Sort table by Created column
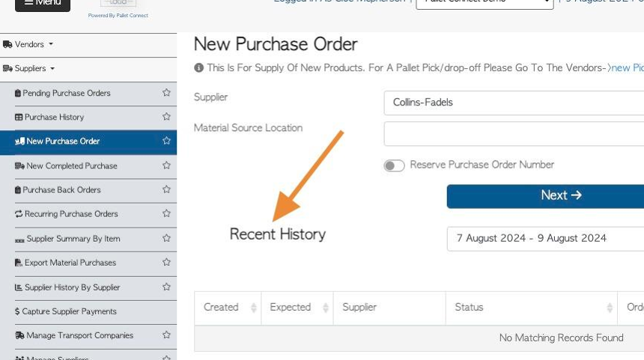The width and height of the screenshot is (644, 360). click(x=228, y=308)
